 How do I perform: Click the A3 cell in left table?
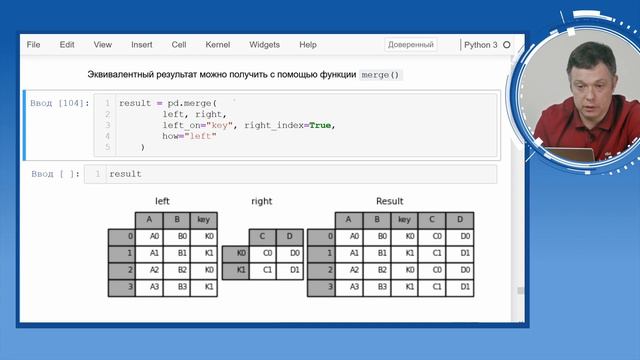[x=149, y=287]
